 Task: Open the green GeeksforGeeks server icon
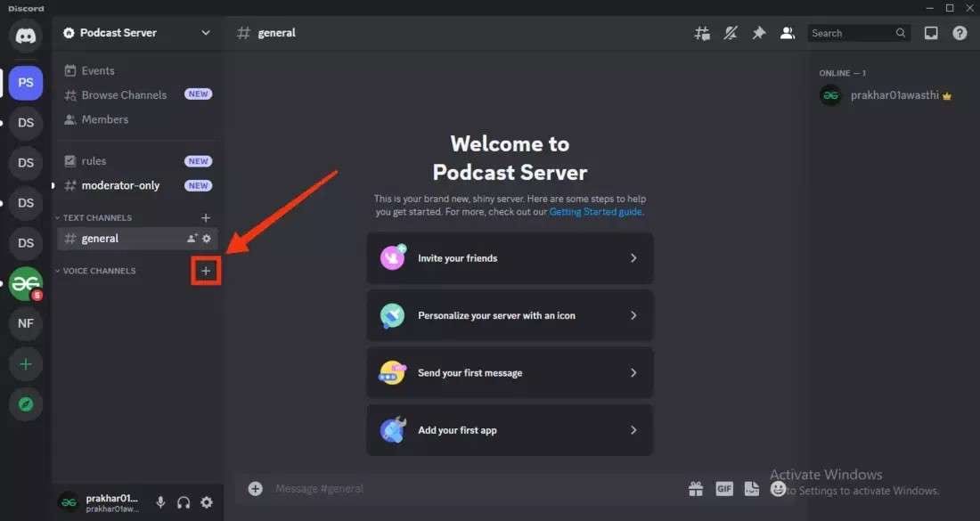pyautogui.click(x=26, y=283)
